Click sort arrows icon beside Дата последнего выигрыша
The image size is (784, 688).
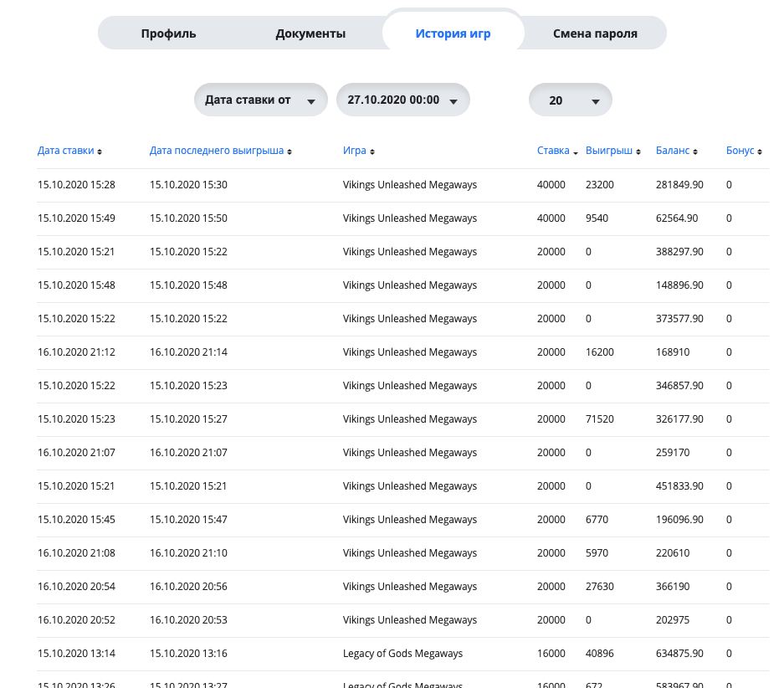click(x=290, y=151)
